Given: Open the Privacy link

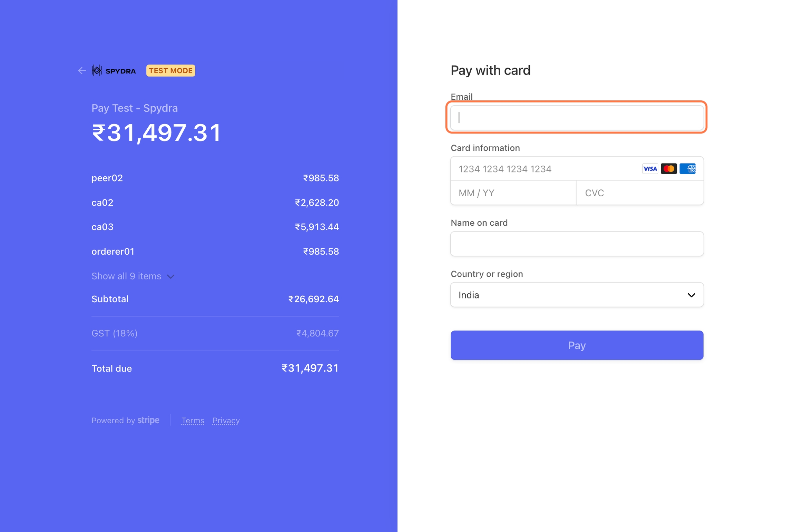Looking at the screenshot, I should (x=226, y=421).
